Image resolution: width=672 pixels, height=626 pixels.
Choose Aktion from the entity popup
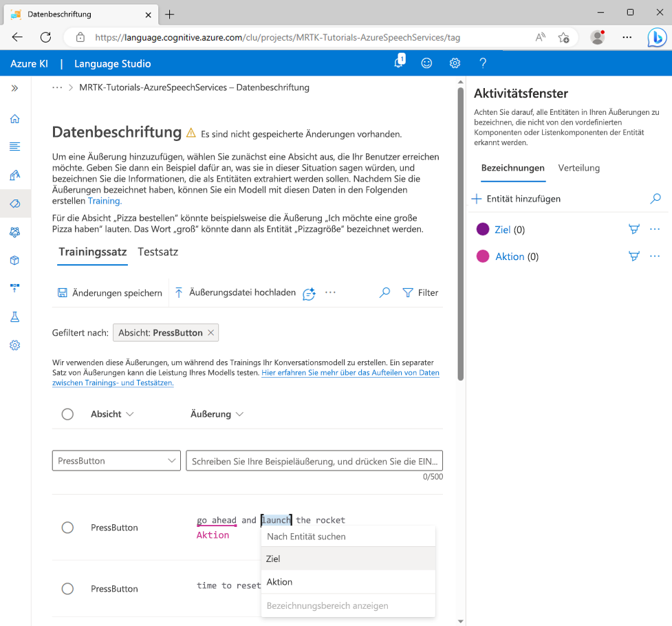coord(348,582)
